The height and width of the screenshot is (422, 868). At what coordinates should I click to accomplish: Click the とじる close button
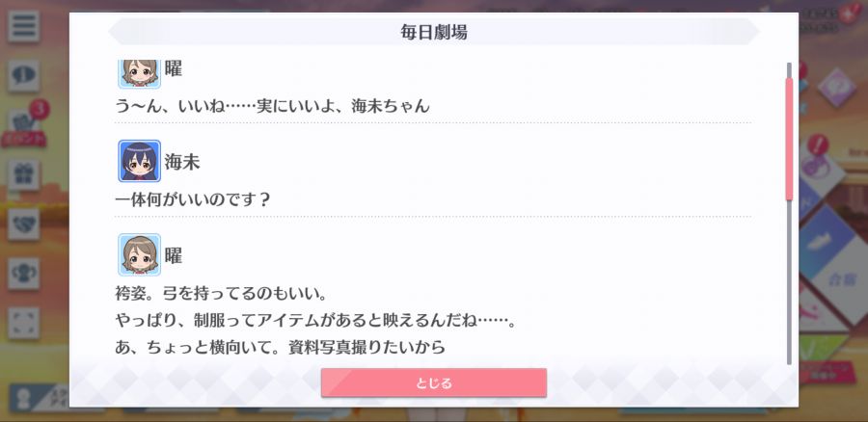[433, 382]
